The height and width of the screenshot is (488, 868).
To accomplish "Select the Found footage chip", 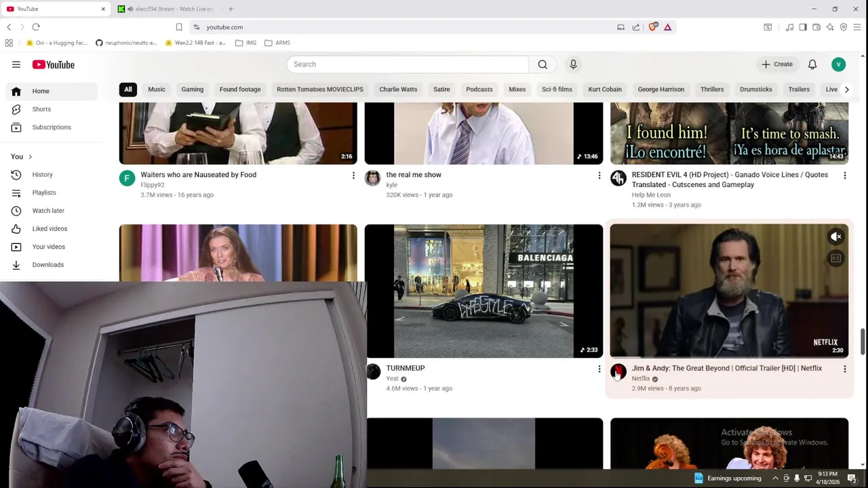I will pyautogui.click(x=240, y=89).
